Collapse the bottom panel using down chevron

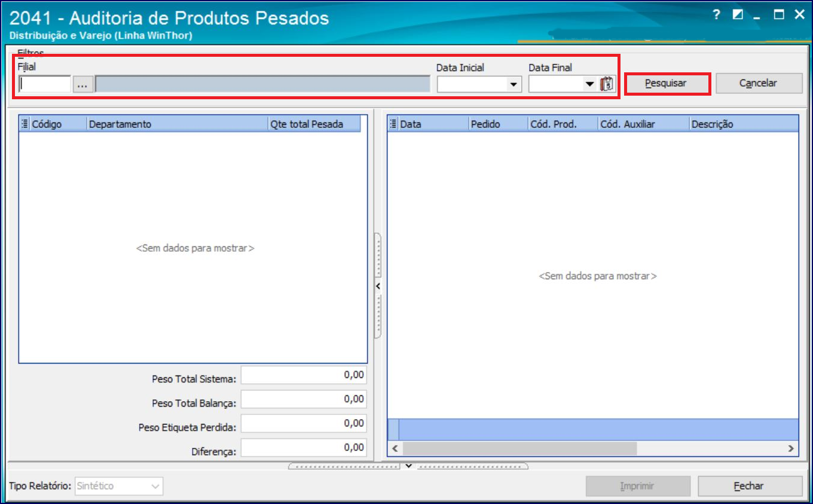[408, 466]
